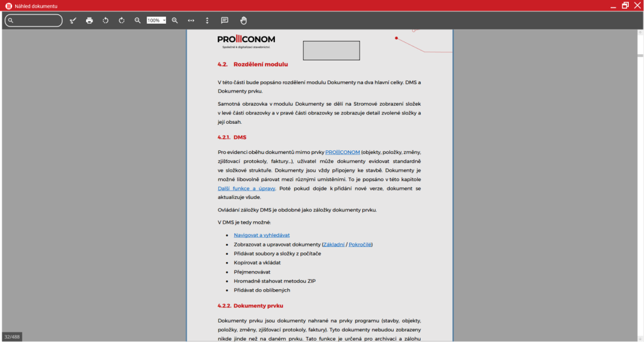Fit page to height using the vertical arrows icon

[x=208, y=20]
